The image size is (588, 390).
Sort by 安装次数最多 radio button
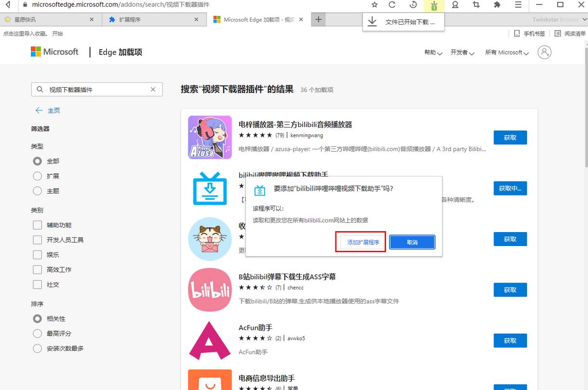(37, 349)
